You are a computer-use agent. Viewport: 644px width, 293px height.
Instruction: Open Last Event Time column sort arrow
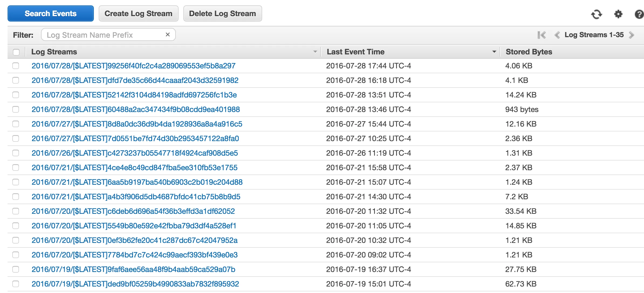494,52
